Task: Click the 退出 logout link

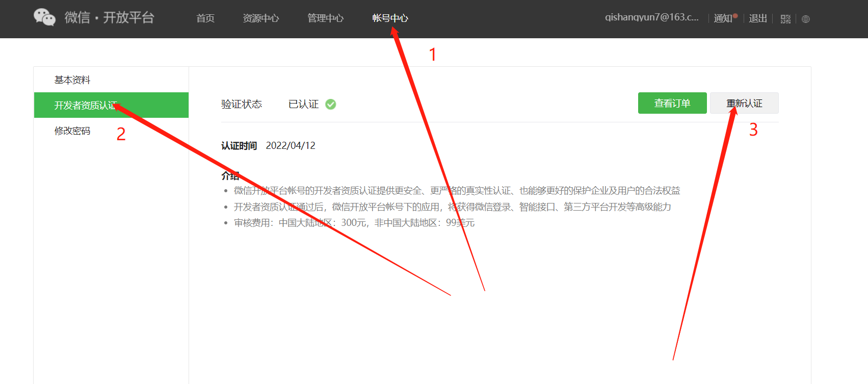Action: click(758, 18)
